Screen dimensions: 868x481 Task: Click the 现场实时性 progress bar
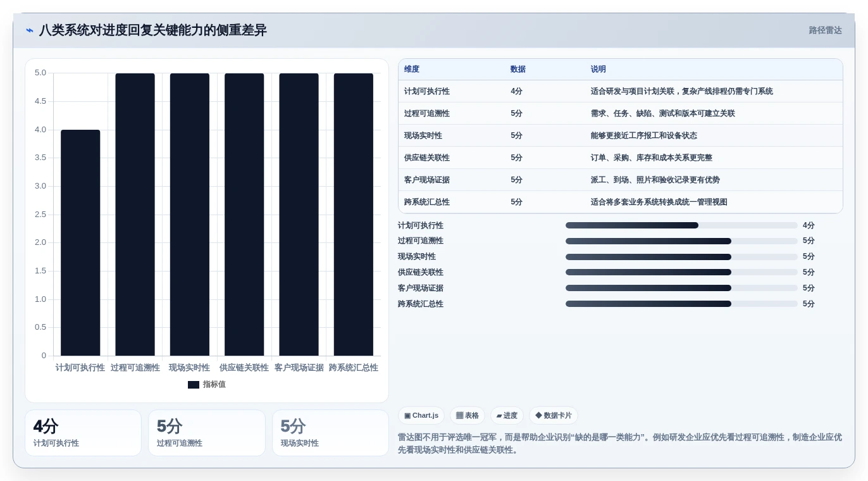click(x=681, y=257)
